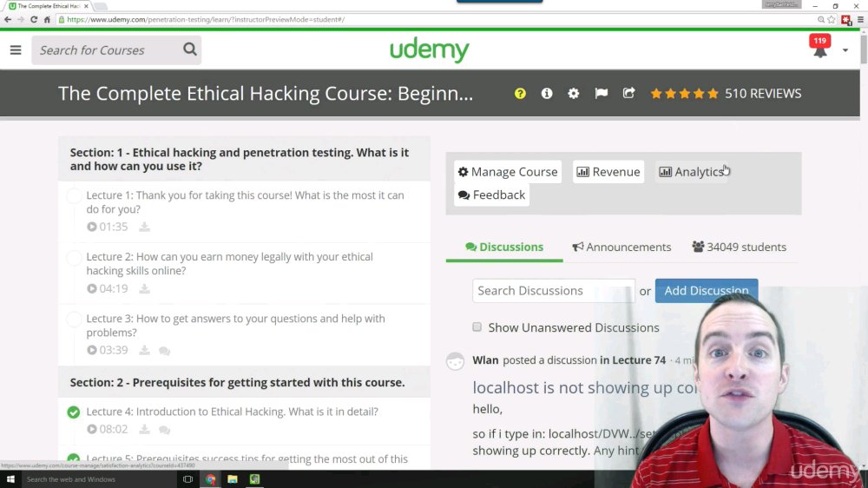868x488 pixels.
Task: Open the 'in Lecture 74' link
Action: [x=633, y=360]
